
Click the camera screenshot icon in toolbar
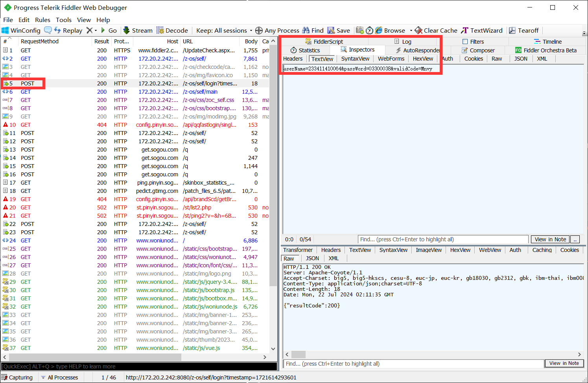359,30
